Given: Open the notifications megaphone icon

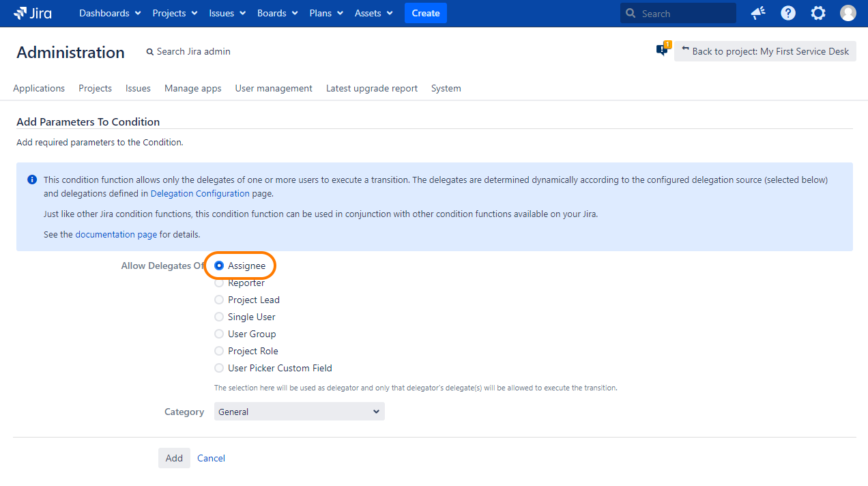Looking at the screenshot, I should (x=757, y=13).
